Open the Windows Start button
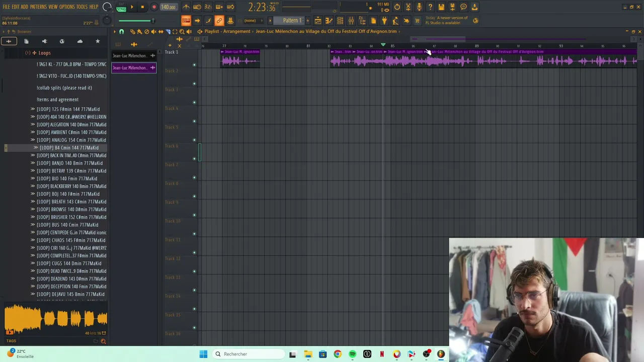644x362 pixels. [203, 354]
